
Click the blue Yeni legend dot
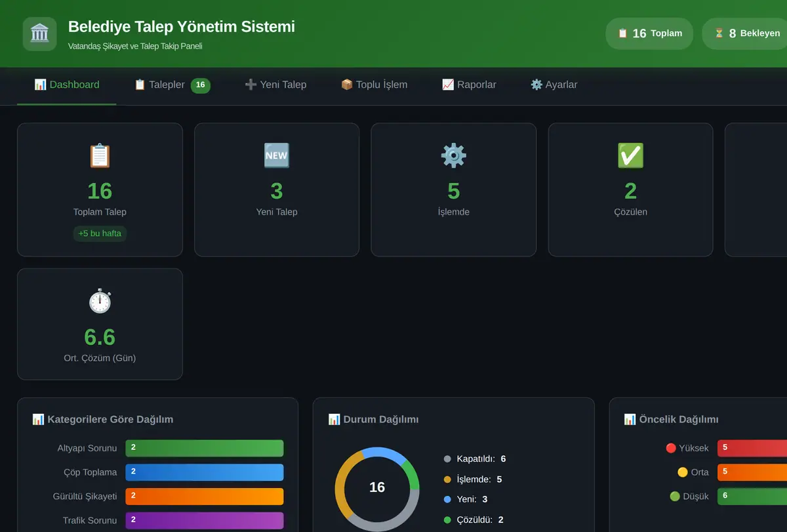coord(447,499)
